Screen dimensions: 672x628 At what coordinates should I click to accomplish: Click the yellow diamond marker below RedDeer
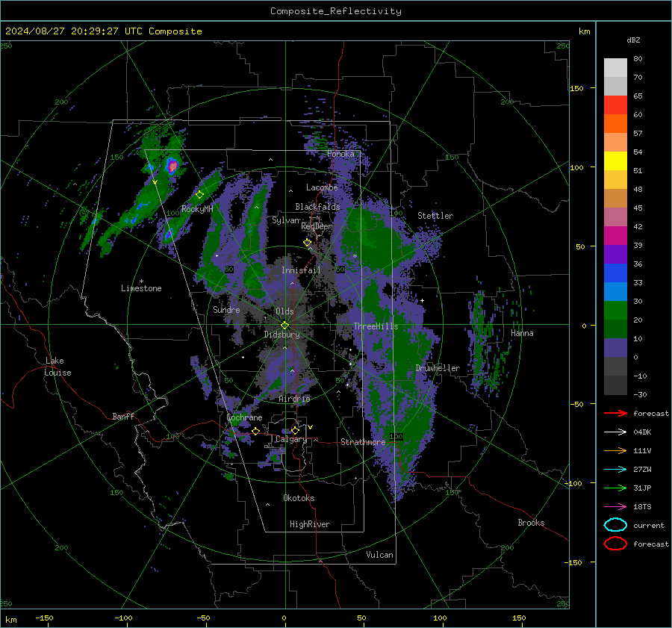point(308,243)
